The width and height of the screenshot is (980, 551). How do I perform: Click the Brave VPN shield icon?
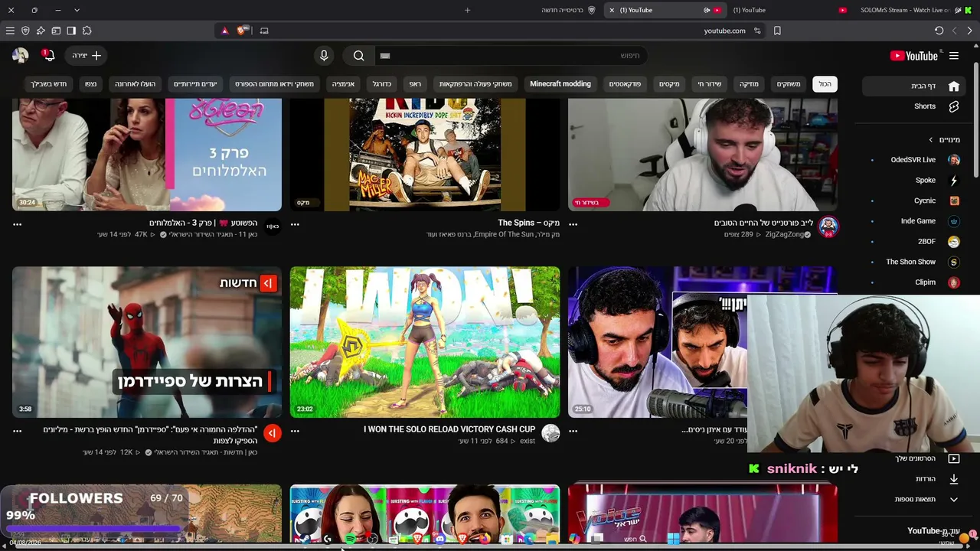click(x=25, y=31)
